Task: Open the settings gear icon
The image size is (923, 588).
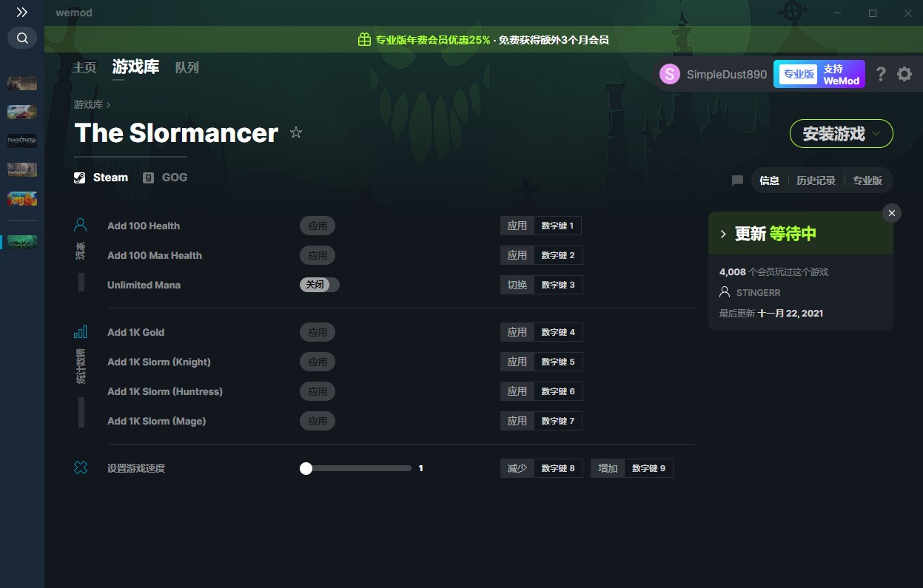Action: tap(904, 74)
